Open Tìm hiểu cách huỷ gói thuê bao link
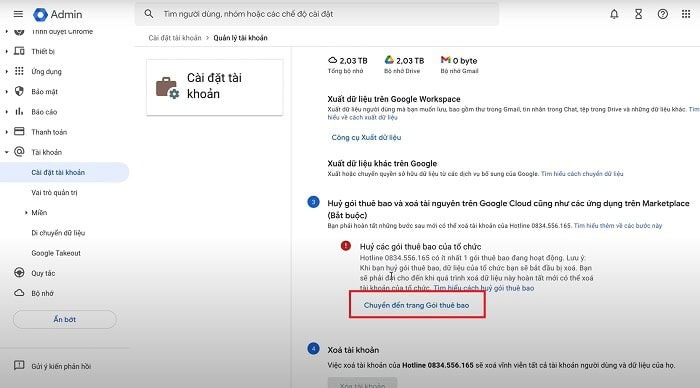The image size is (700, 388). click(484, 288)
